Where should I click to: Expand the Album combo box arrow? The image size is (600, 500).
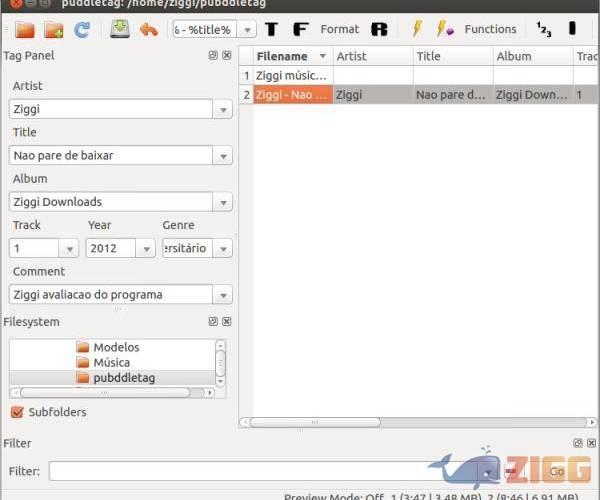click(x=222, y=202)
